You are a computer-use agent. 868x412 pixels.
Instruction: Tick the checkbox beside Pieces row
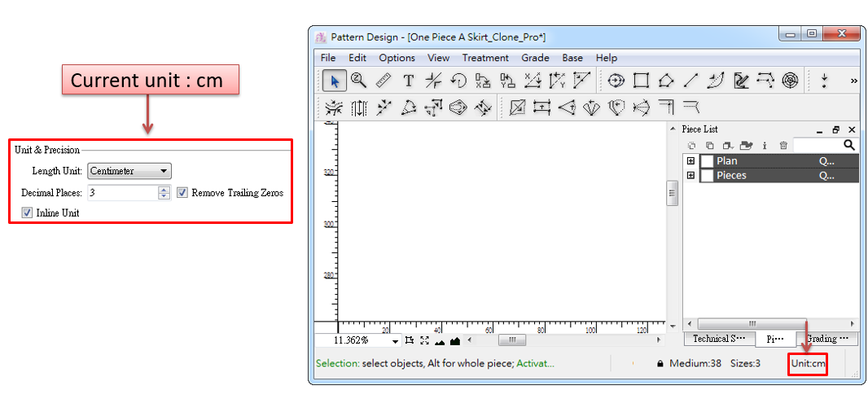[707, 176]
